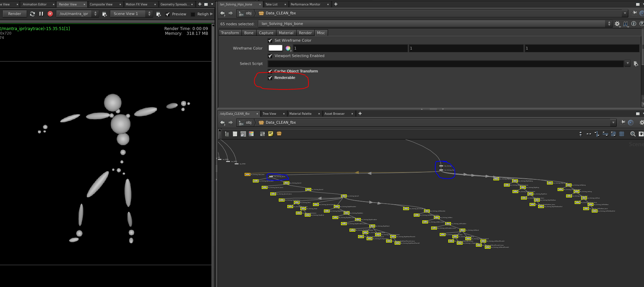The image size is (644, 287).
Task: Open the node info icon in the parameter pane
Action: point(634,24)
